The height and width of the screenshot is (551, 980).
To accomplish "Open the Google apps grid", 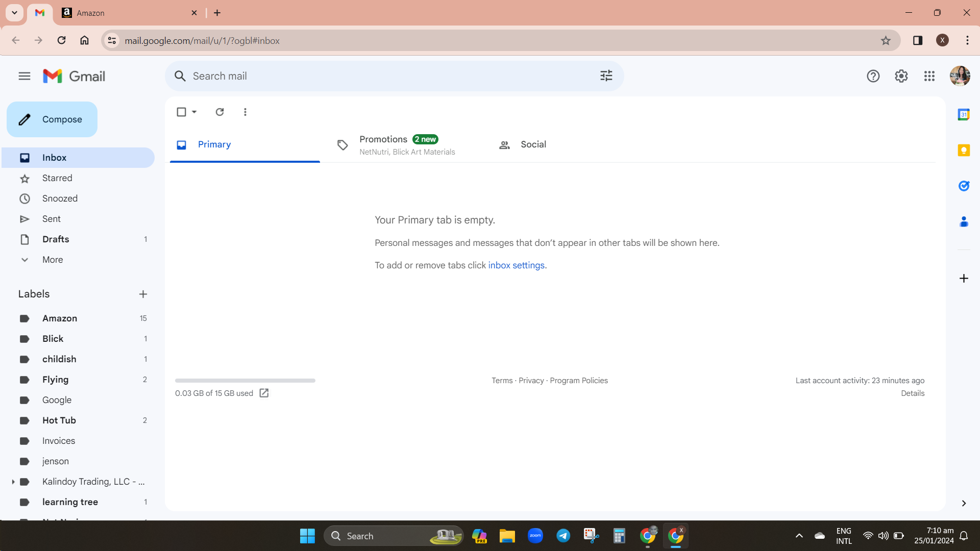I will [929, 76].
